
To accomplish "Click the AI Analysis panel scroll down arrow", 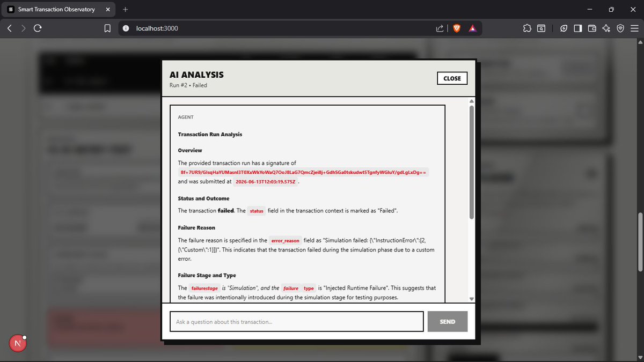I will [x=472, y=299].
